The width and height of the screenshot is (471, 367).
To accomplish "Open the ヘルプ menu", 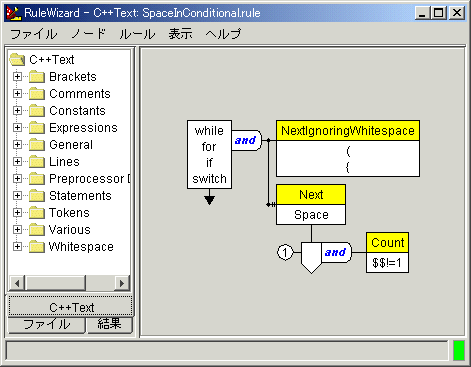I will point(223,34).
